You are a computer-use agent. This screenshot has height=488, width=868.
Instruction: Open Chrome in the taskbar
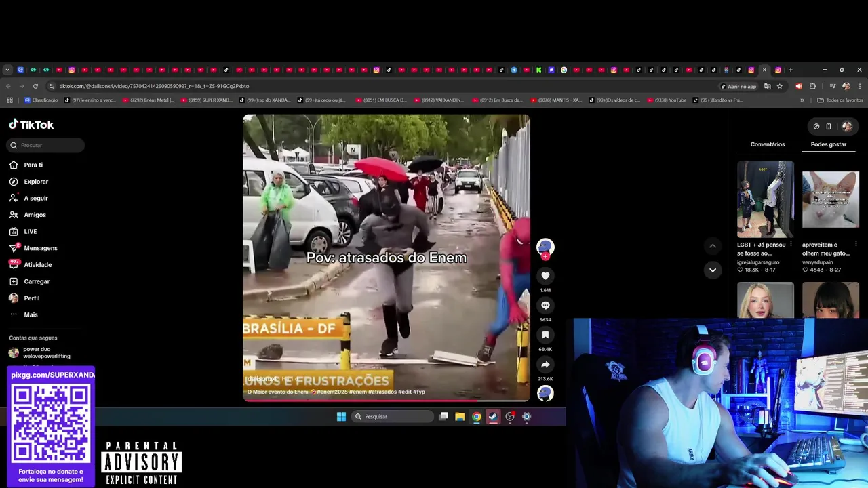[x=477, y=417]
